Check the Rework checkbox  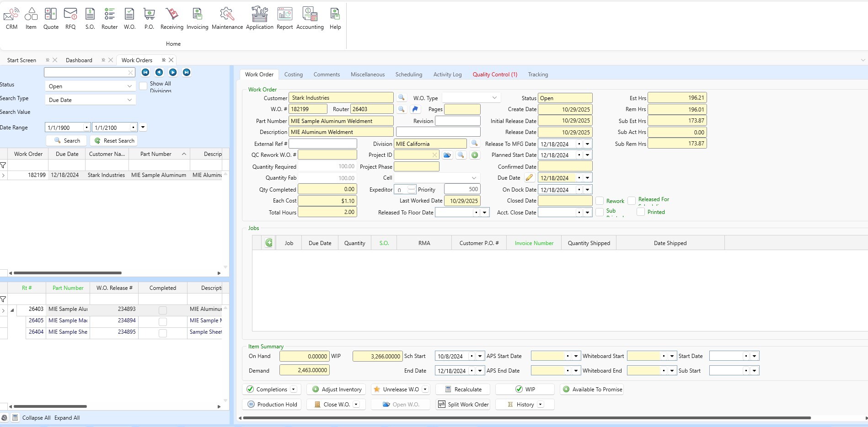tap(600, 200)
